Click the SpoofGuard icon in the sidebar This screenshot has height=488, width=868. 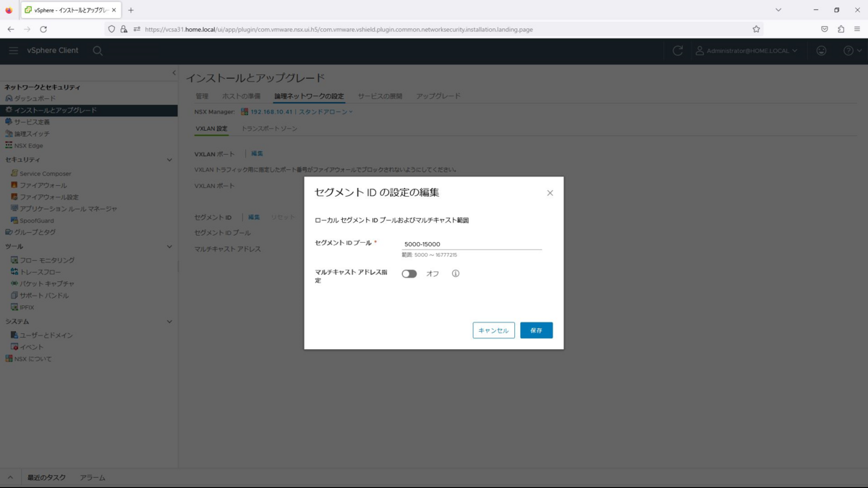[14, 221]
